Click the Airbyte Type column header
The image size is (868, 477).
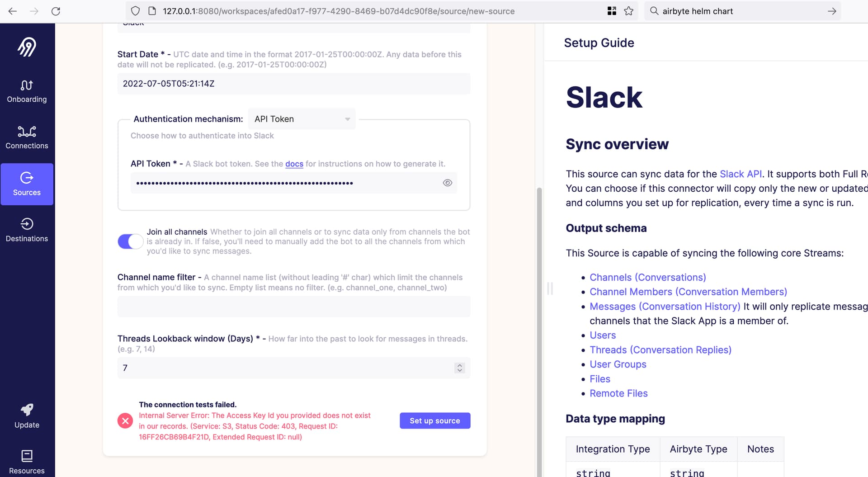tap(698, 449)
